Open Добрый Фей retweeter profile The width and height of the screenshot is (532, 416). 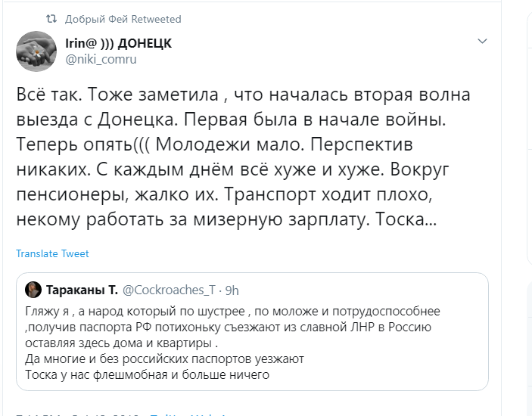tap(96, 19)
